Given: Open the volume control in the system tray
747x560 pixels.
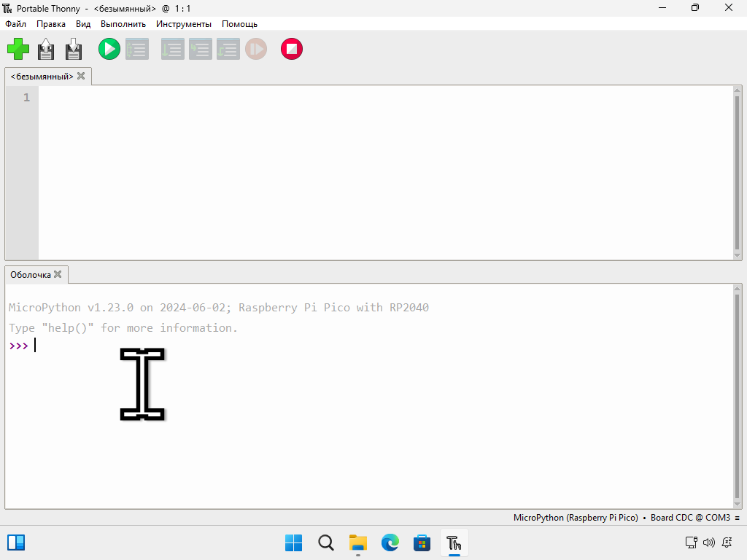Looking at the screenshot, I should tap(709, 542).
